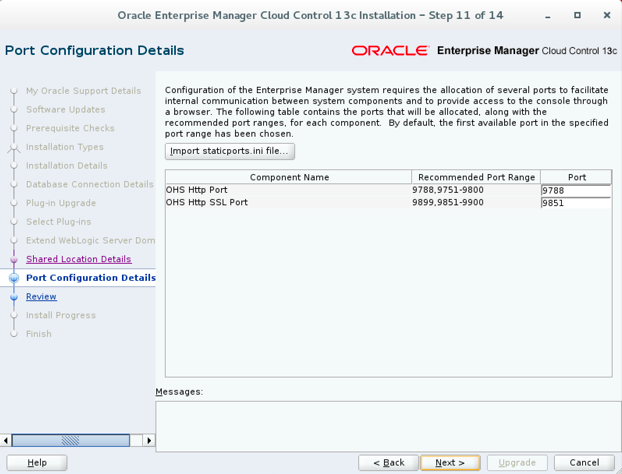Click range text 9899,9851-9900
Viewport: 622px width, 474px height.
click(448, 202)
